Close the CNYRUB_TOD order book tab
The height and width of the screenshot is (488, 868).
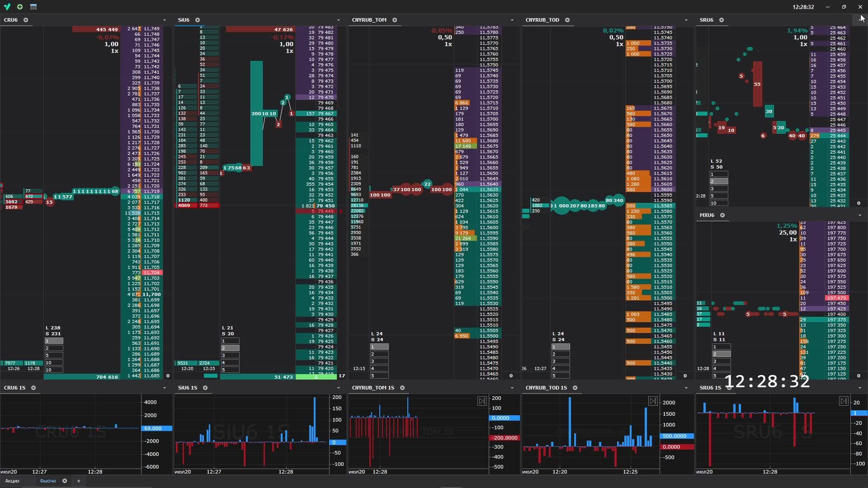point(567,20)
